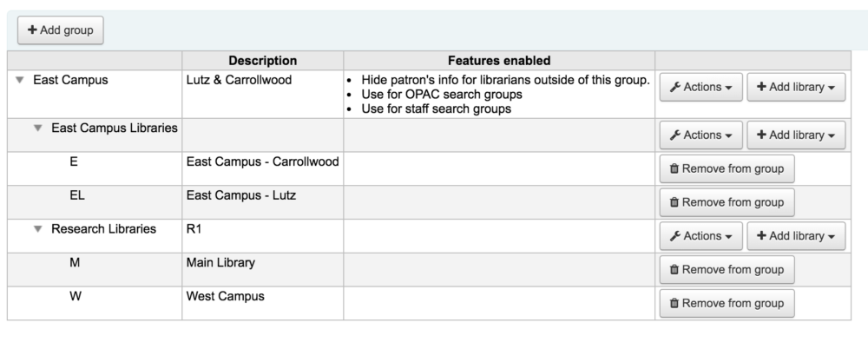This screenshot has height=349, width=868.
Task: Click trash icon in Main Library row
Action: pyautogui.click(x=674, y=270)
